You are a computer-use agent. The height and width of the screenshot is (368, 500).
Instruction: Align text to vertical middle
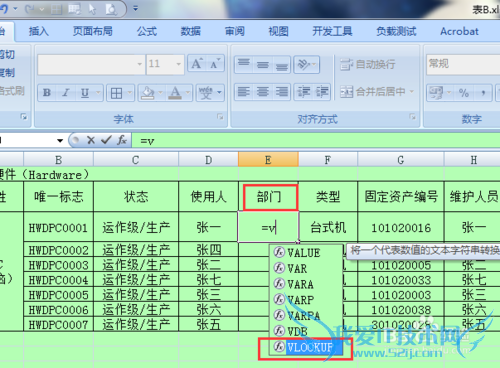263,64
